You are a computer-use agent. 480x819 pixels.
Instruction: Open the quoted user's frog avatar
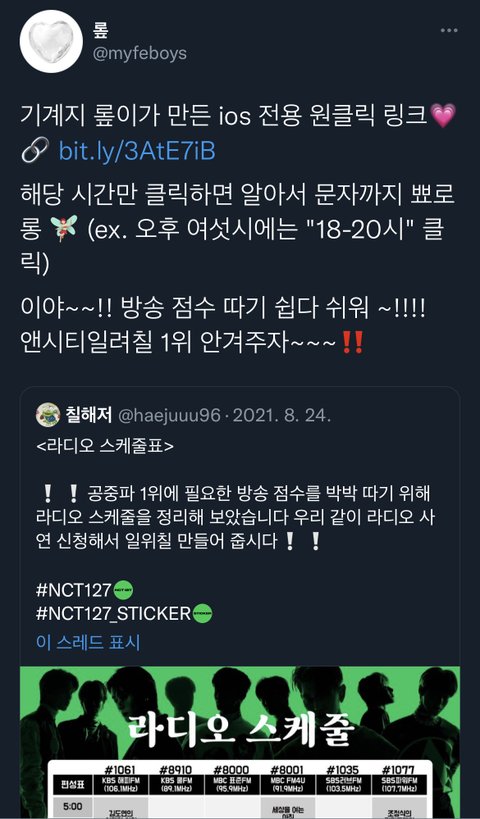click(48, 415)
